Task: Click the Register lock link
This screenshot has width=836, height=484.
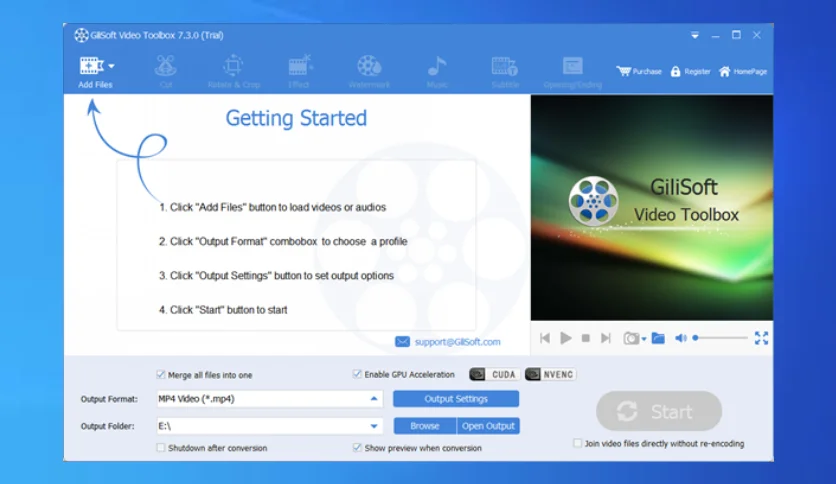Action: pos(690,71)
